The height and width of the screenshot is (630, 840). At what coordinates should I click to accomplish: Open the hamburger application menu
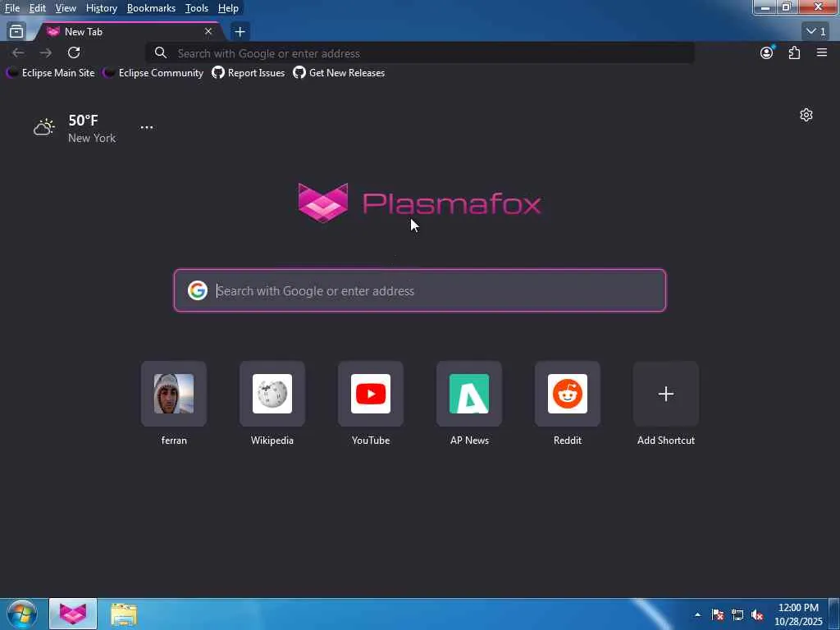coord(822,52)
